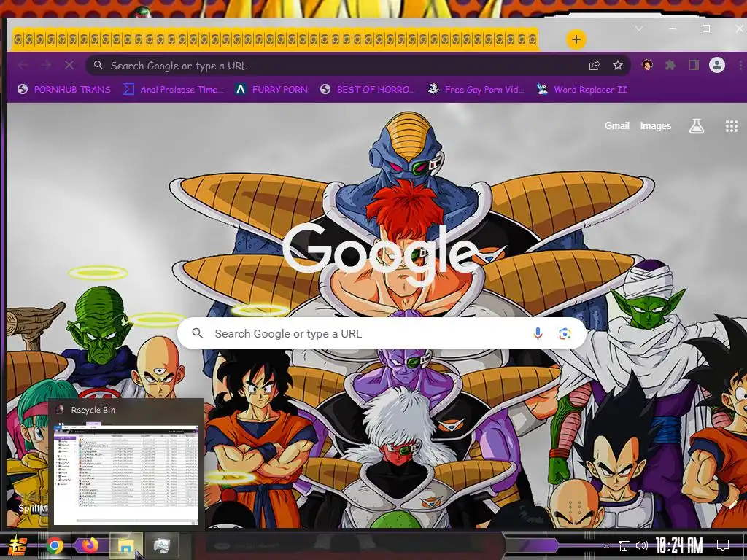Open the notification center icon

pyautogui.click(x=723, y=545)
